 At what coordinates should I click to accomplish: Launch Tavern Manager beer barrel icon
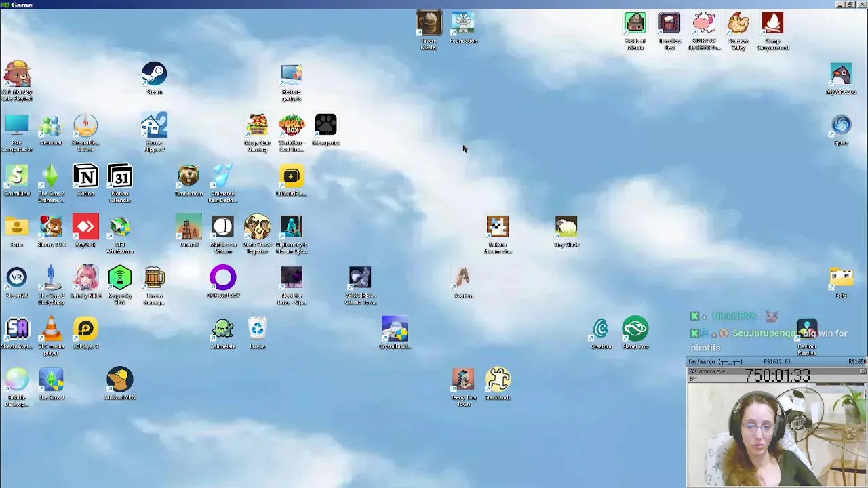154,278
